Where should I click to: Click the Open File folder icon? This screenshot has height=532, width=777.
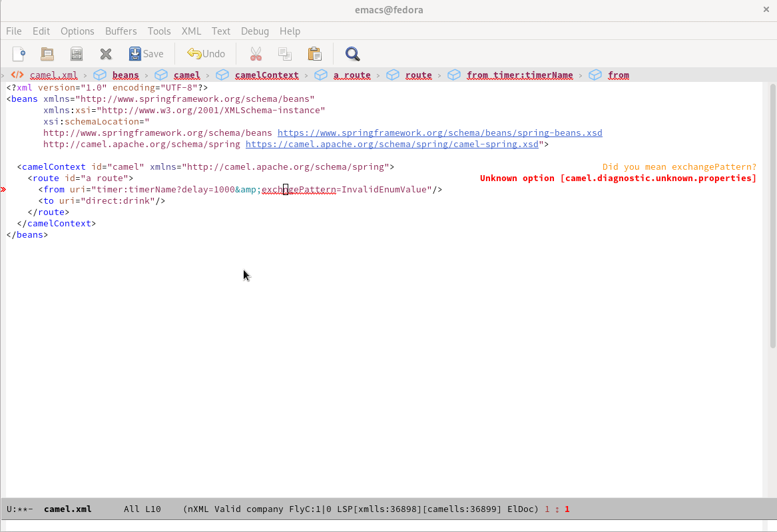(x=47, y=54)
